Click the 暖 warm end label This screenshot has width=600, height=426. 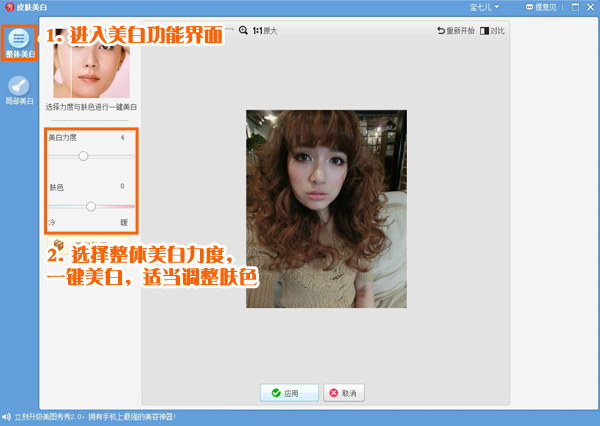pos(124,221)
